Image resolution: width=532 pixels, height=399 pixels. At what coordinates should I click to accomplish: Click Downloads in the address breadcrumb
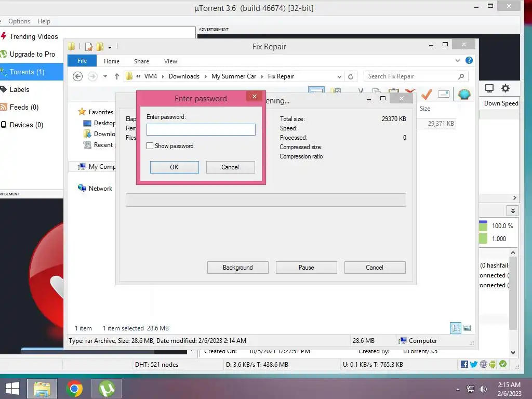pyautogui.click(x=184, y=76)
